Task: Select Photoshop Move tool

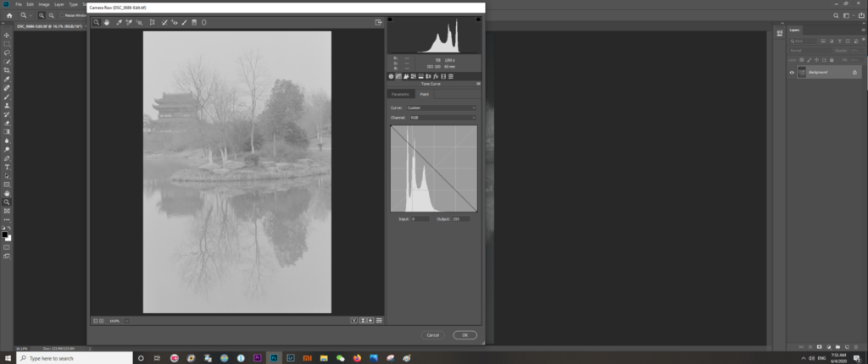Action: click(x=7, y=36)
